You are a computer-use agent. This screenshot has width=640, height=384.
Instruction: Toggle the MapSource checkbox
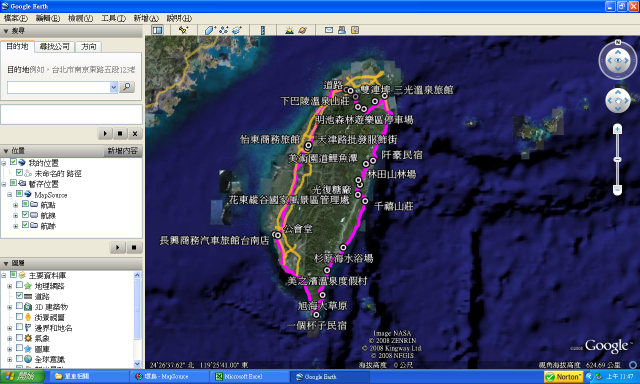[x=19, y=193]
